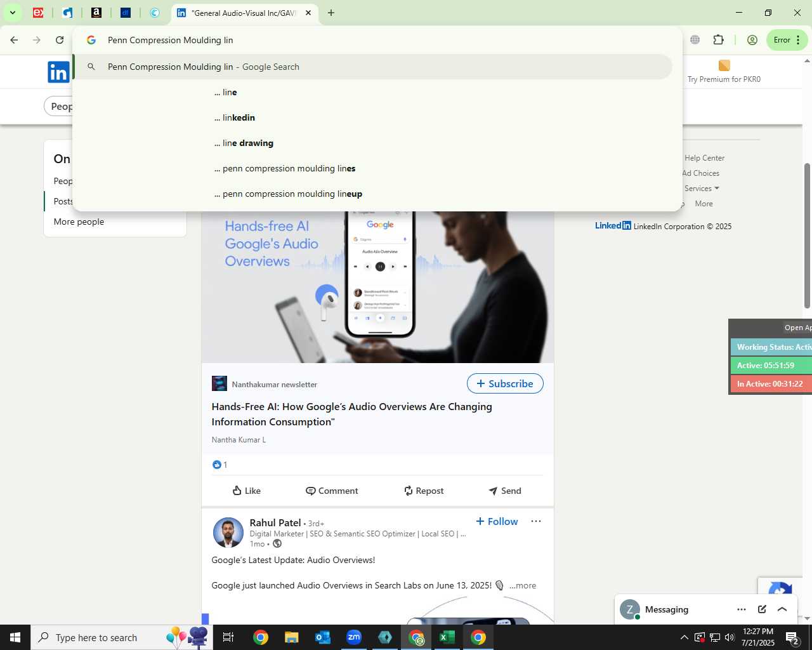Click the Messaging panel avatar
The width and height of the screenshot is (812, 650).
tap(630, 609)
